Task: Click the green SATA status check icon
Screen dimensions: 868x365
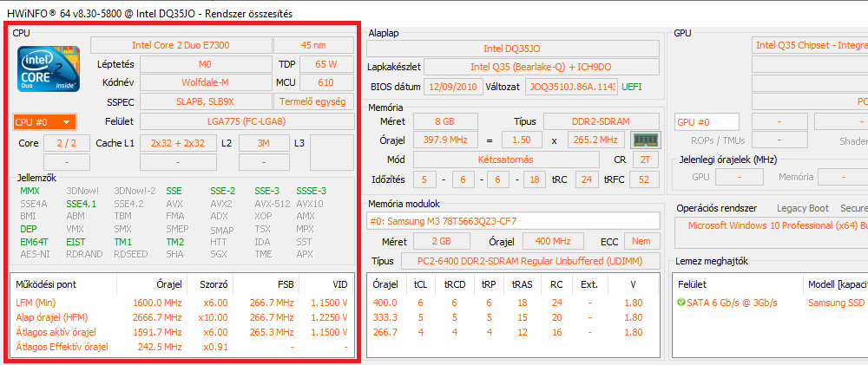Action: 683,302
